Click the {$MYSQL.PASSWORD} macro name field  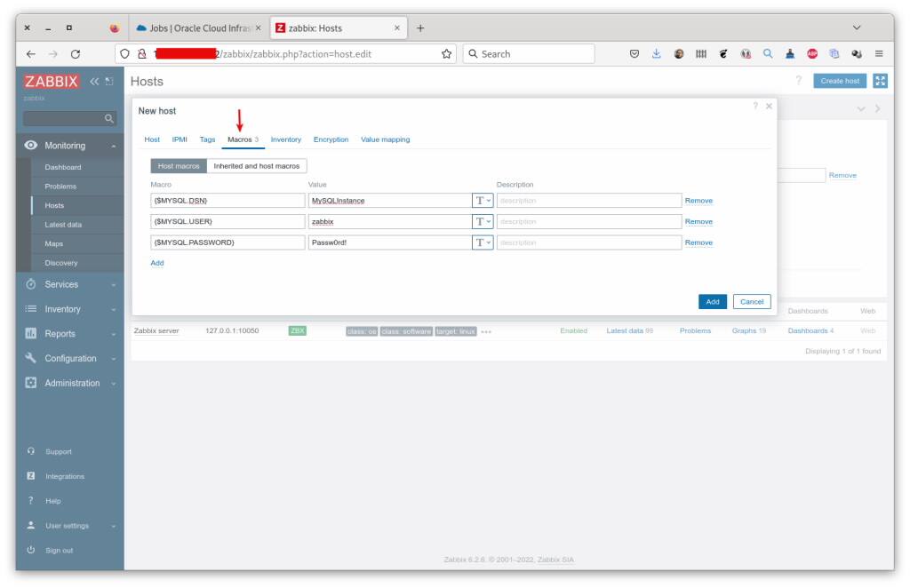pyautogui.click(x=227, y=242)
